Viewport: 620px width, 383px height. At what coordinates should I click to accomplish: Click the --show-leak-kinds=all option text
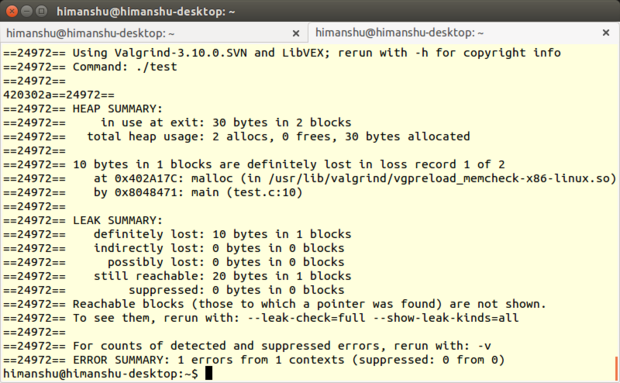(446, 318)
